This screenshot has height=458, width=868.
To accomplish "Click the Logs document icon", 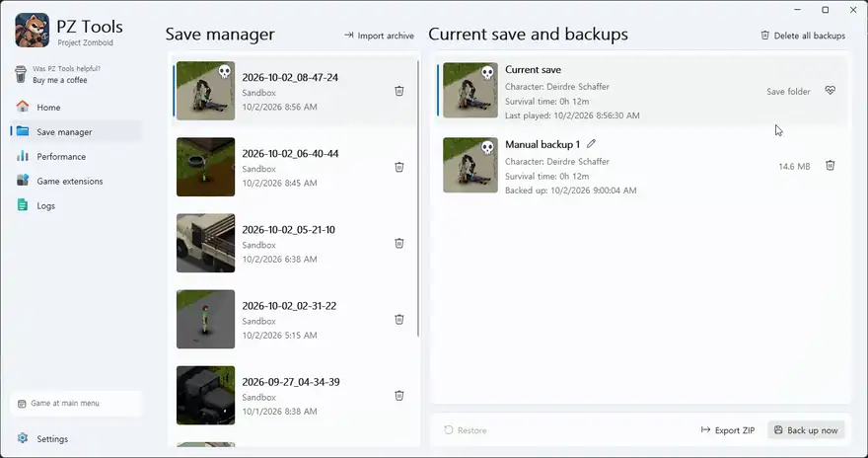I will pyautogui.click(x=22, y=205).
